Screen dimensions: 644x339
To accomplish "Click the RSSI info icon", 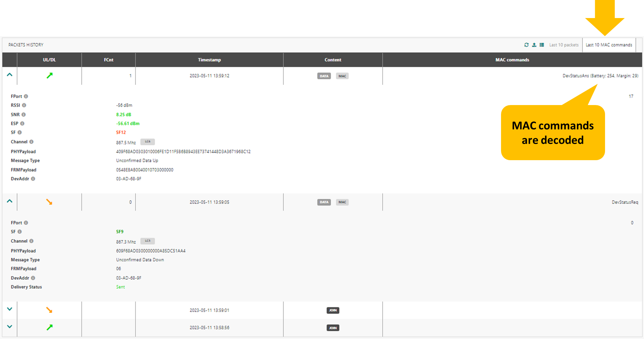I will 24,105.
